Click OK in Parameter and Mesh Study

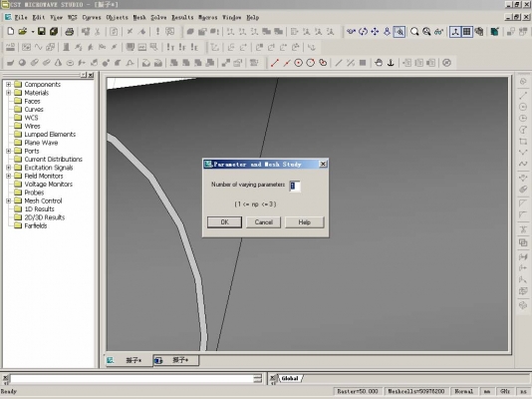224,222
